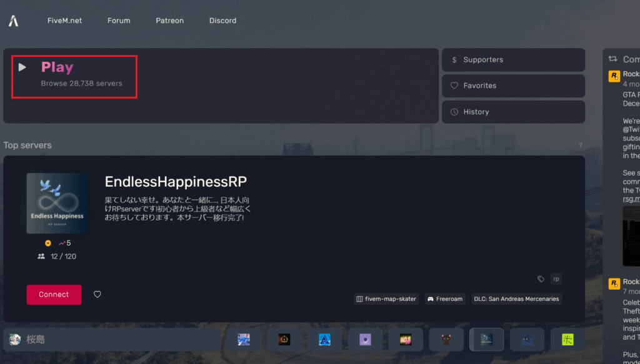Open the Discord link
Viewport: 640px width, 364px height.
222,21
